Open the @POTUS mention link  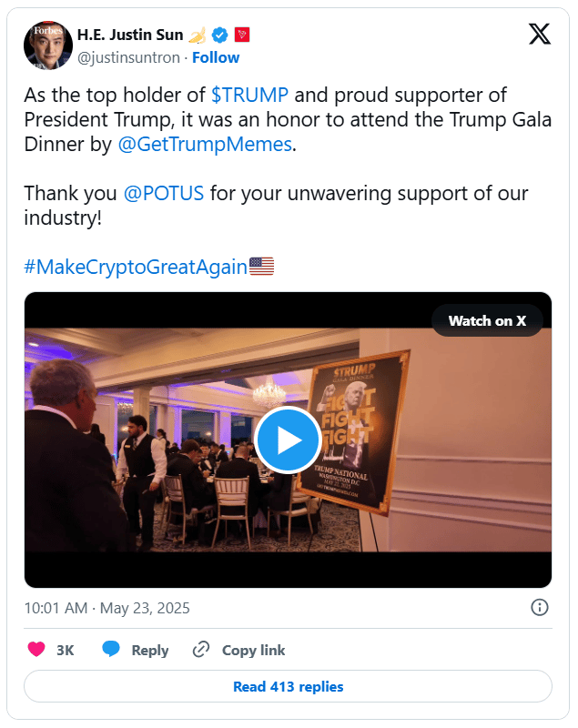[x=164, y=193]
